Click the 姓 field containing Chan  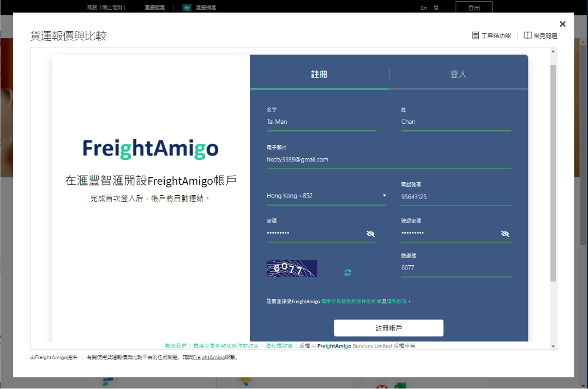pyautogui.click(x=456, y=122)
